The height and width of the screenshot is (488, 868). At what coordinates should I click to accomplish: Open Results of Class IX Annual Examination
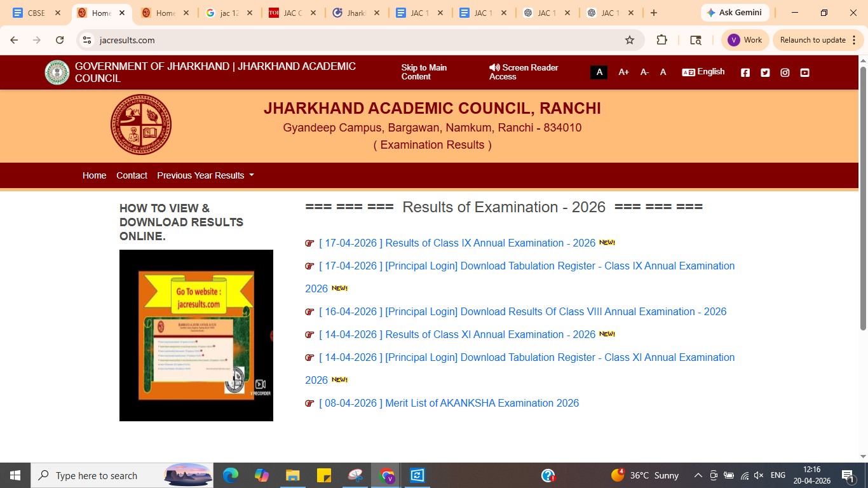(457, 243)
